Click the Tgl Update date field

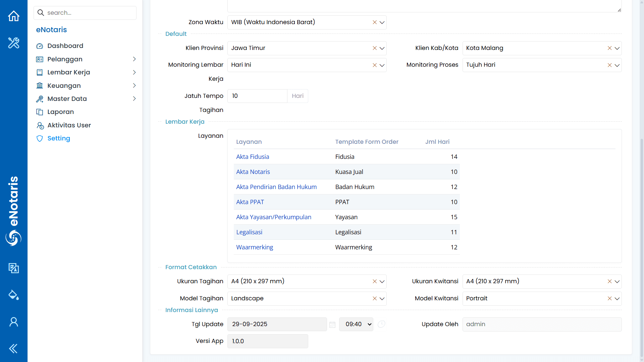pos(277,324)
